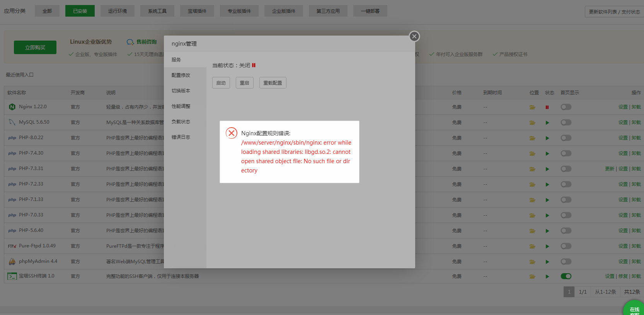Select the 专业版插件 category filter

point(239,11)
